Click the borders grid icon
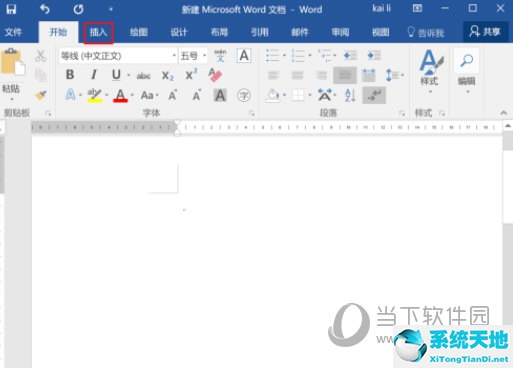 298,96
